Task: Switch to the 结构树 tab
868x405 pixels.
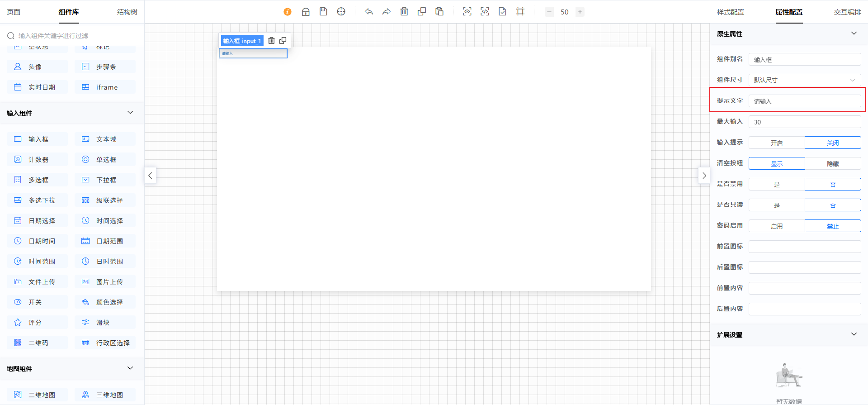Action: coord(127,12)
